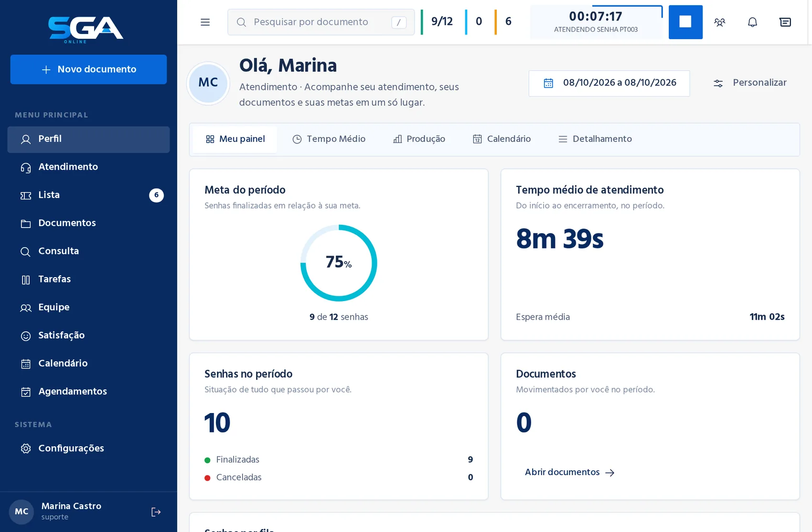Open the messages icon in top bar
Image resolution: width=812 pixels, height=532 pixels.
tap(785, 22)
